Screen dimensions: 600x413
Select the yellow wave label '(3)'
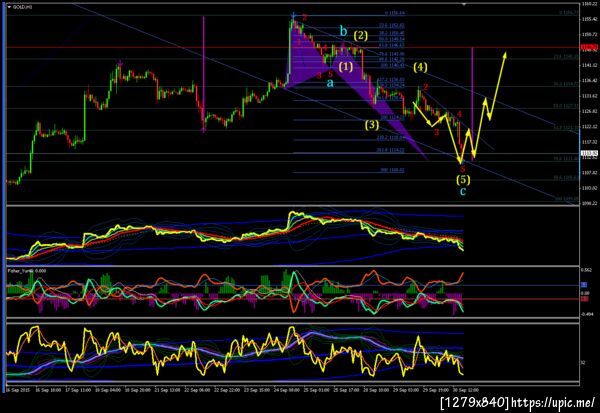coord(372,125)
